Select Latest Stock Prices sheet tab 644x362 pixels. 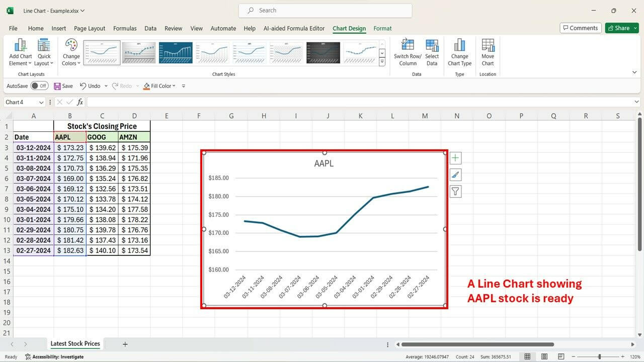pos(75,344)
